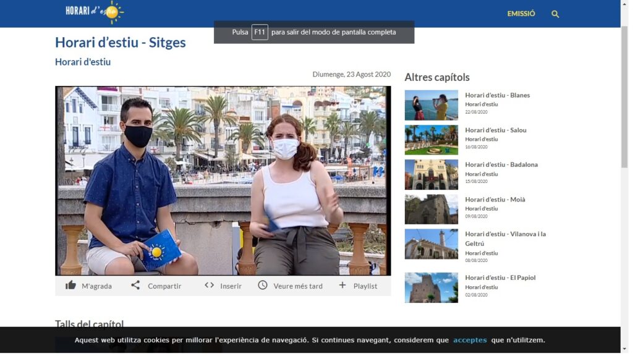The image size is (633, 364).
Task: Play the Sitges episode video
Action: pyautogui.click(x=223, y=180)
